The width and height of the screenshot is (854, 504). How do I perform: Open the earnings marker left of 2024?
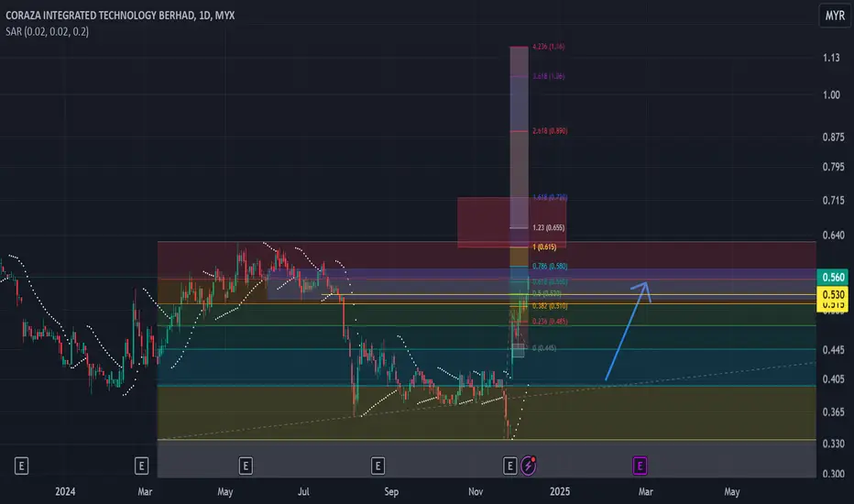[21, 466]
